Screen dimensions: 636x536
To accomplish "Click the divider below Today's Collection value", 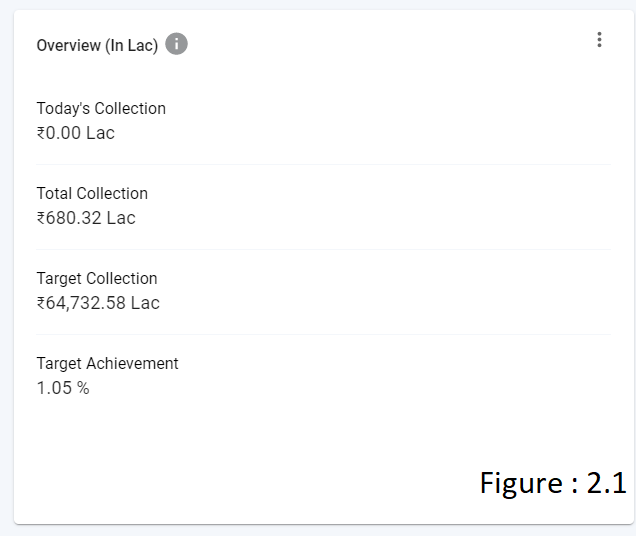I will pyautogui.click(x=323, y=164).
